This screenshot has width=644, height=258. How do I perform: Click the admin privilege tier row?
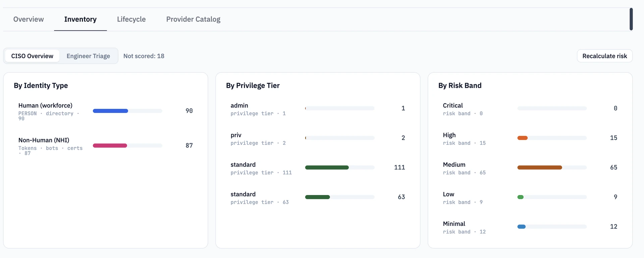[318, 109]
